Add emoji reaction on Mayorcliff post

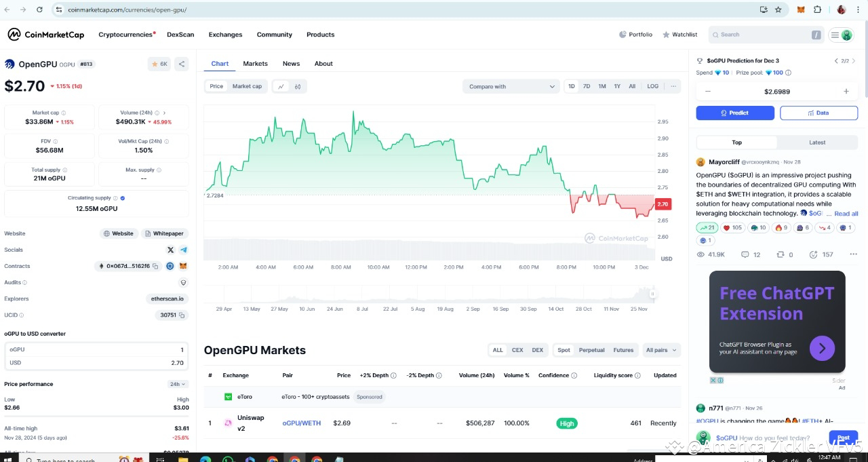[x=813, y=254]
